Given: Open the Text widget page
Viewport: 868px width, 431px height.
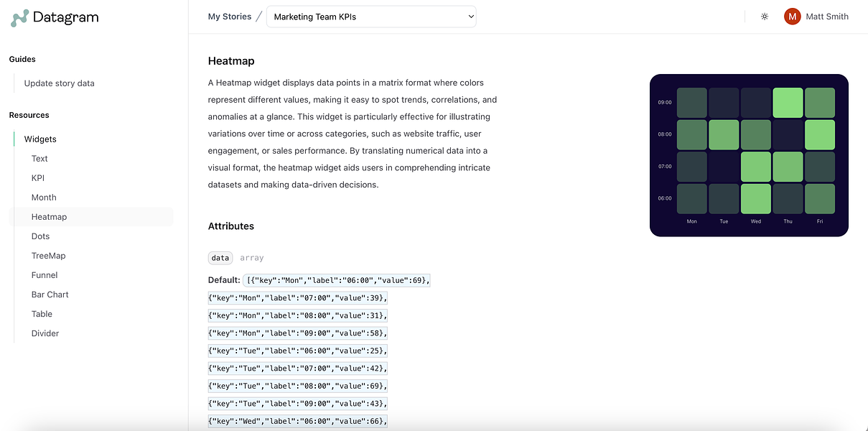Looking at the screenshot, I should [39, 159].
